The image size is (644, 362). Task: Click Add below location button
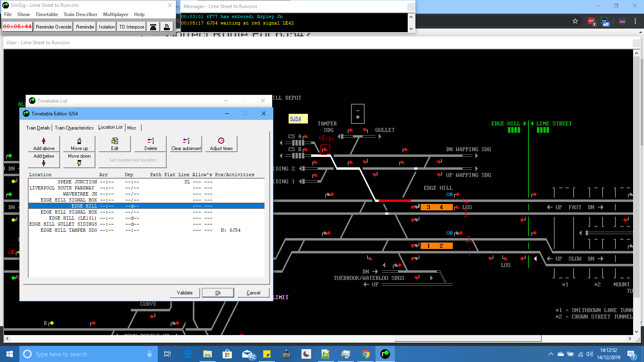[44, 160]
